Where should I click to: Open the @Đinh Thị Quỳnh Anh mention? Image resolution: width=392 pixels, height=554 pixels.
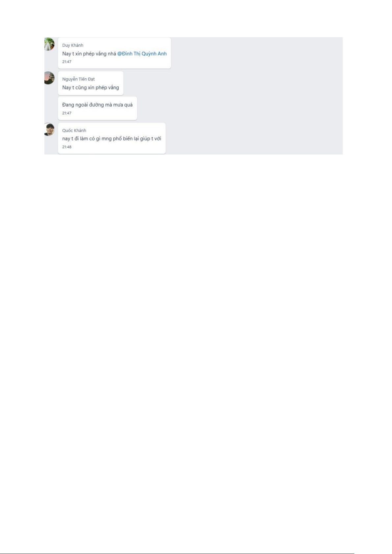click(x=142, y=54)
